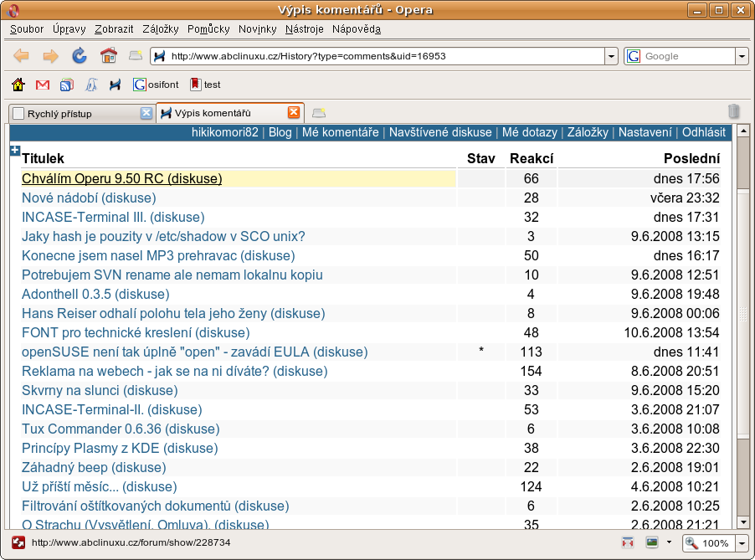Open the closed tabs trash can
Screen dimensions: 755x560
point(733,111)
